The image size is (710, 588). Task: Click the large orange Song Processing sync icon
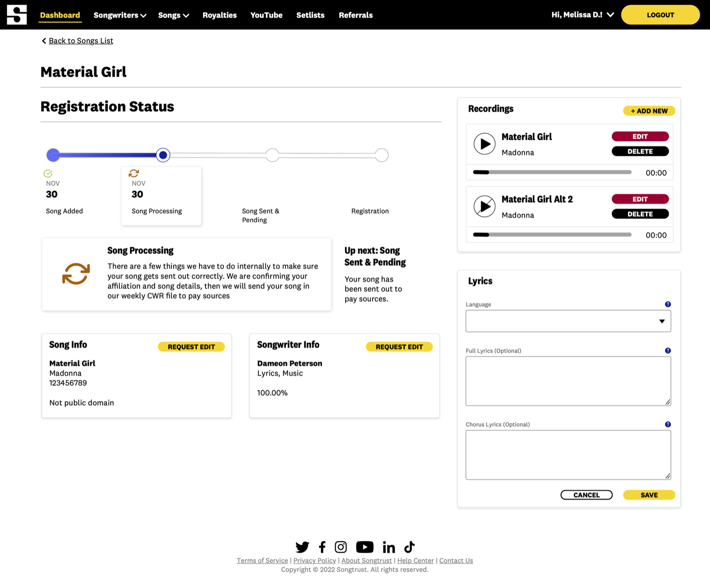click(x=76, y=274)
